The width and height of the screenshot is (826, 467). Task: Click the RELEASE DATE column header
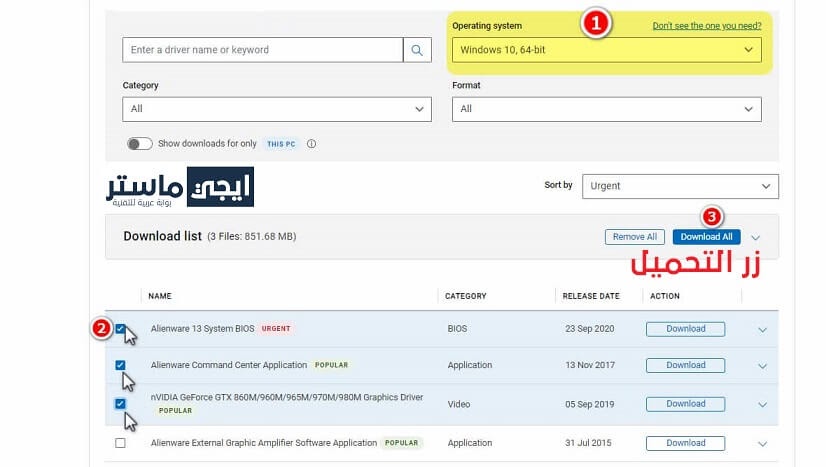pyautogui.click(x=591, y=296)
